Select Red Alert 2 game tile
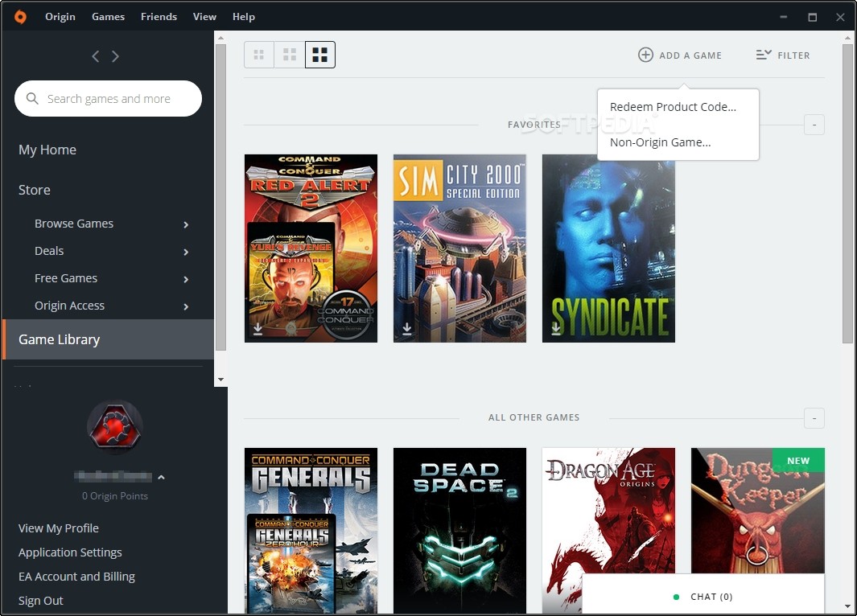 pyautogui.click(x=311, y=248)
